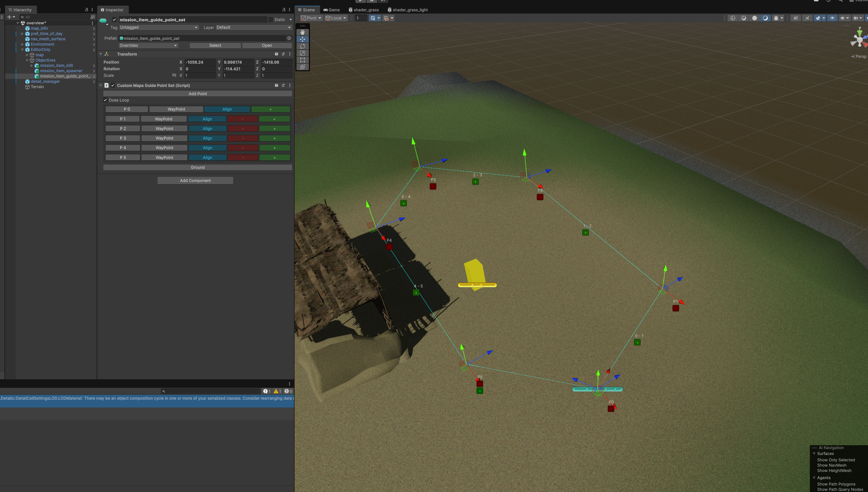Select the Rotate tool
Image resolution: width=868 pixels, height=492 pixels.
click(302, 46)
